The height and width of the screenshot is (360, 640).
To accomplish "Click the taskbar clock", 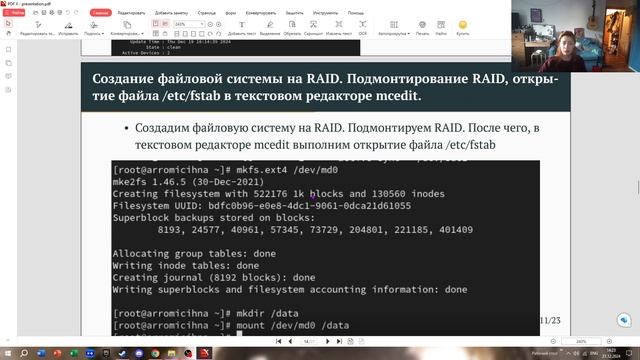I will pos(611,353).
